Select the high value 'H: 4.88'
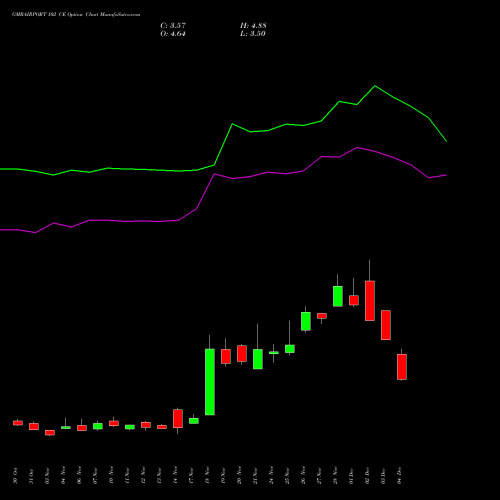This screenshot has height=500, width=500. (x=253, y=26)
